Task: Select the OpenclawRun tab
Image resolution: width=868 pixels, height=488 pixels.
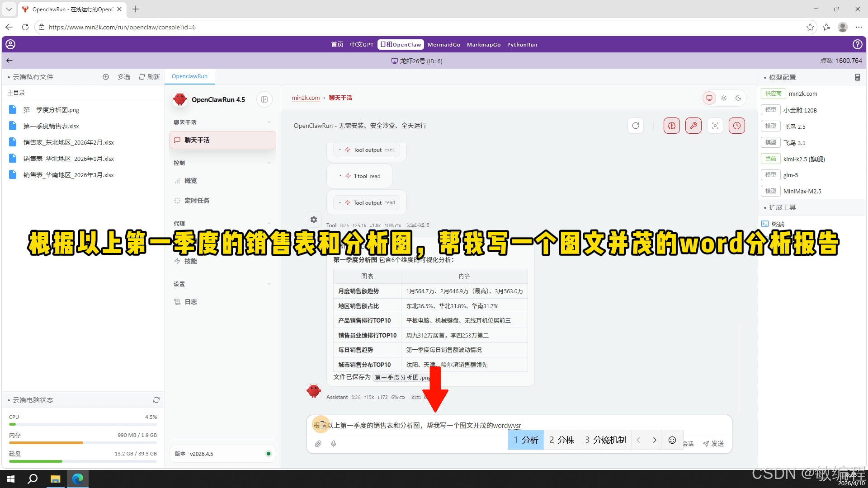Action: pos(189,76)
